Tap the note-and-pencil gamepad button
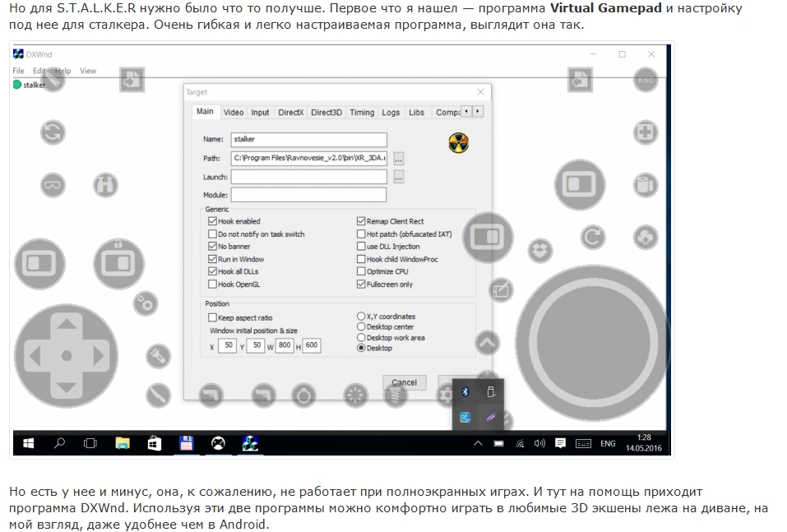 coord(501,289)
